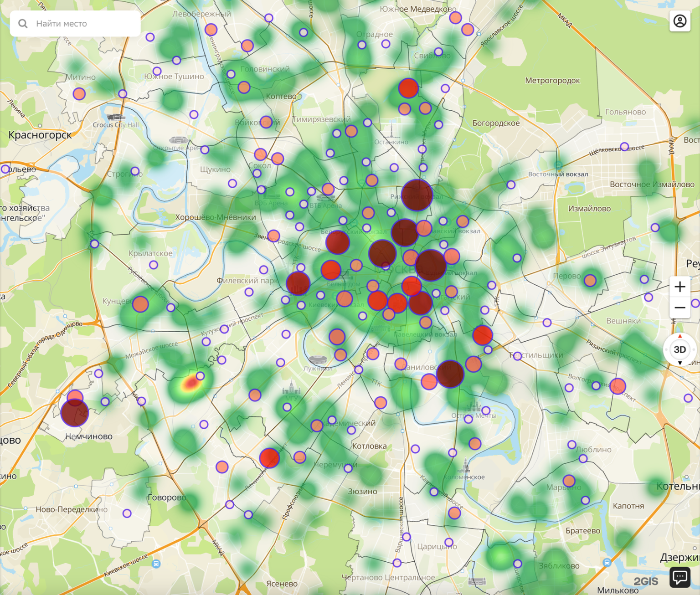Click the Чертаново Центральное label
This screenshot has width=700, height=595.
pyautogui.click(x=388, y=577)
